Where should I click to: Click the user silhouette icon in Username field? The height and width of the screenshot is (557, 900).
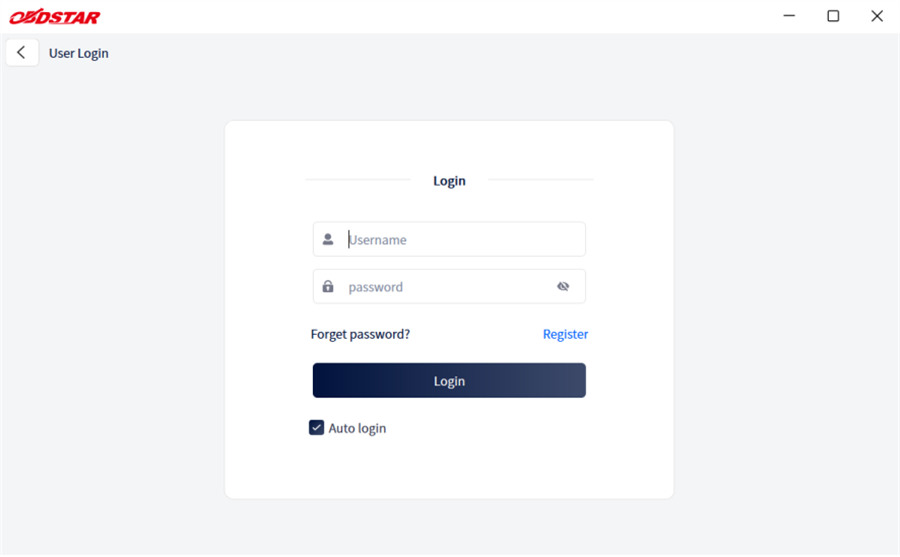click(328, 239)
